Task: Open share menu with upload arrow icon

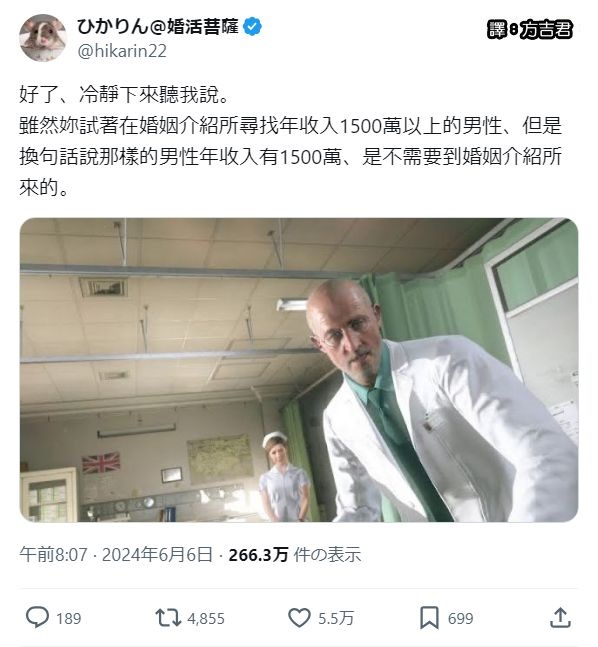Action: tap(560, 618)
